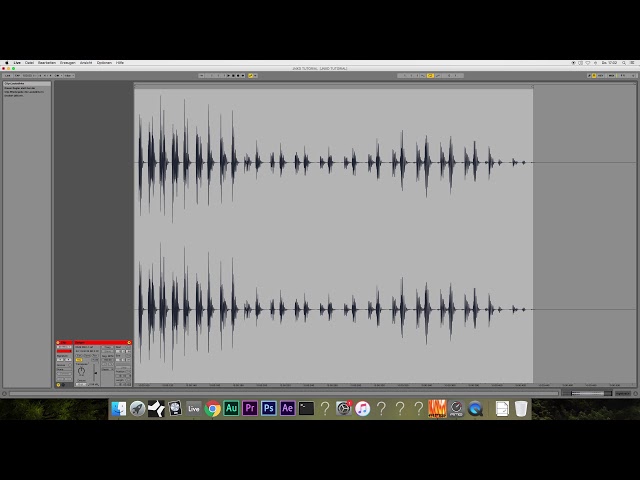Open the Ansicht menu

coord(86,63)
